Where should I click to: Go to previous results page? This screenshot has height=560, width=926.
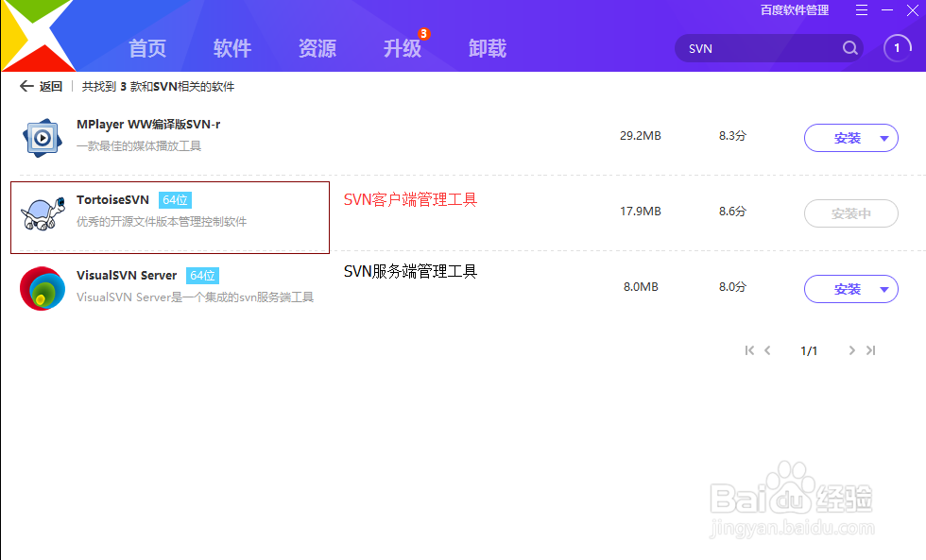click(767, 350)
